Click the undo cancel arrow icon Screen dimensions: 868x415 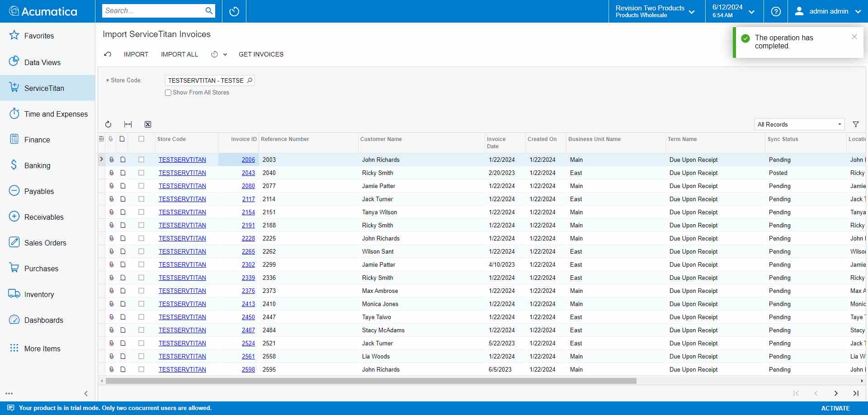click(108, 54)
